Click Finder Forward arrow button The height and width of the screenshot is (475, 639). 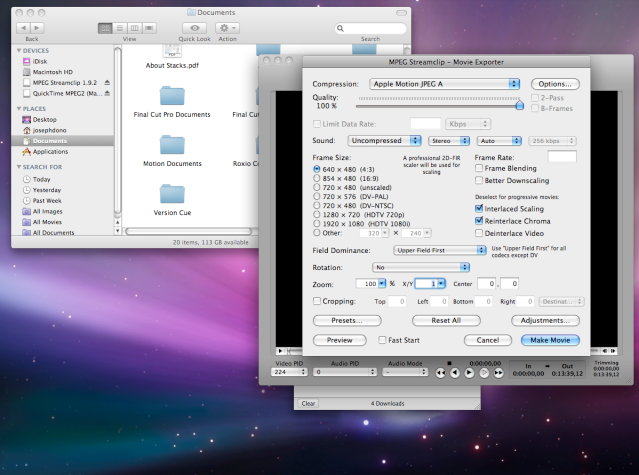[37, 28]
